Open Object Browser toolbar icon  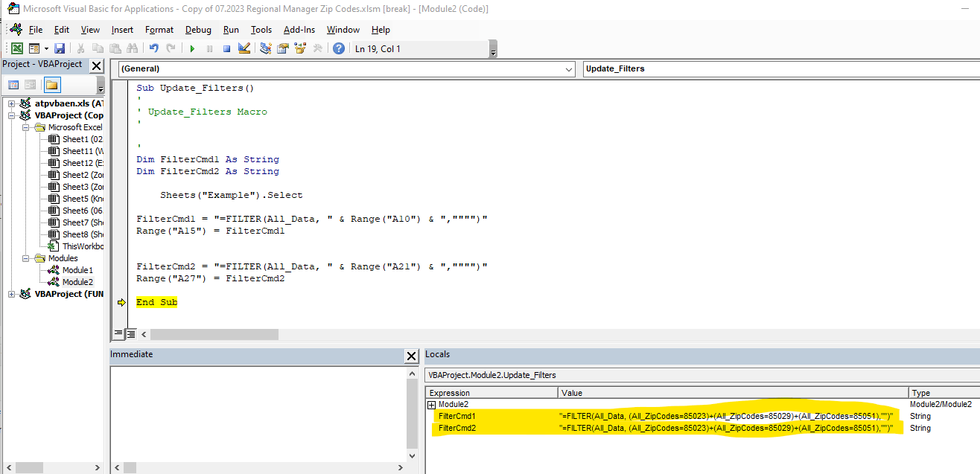(300, 48)
